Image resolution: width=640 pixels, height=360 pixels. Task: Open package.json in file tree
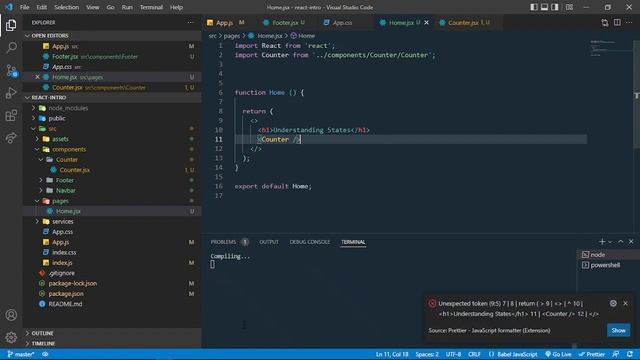pos(66,294)
